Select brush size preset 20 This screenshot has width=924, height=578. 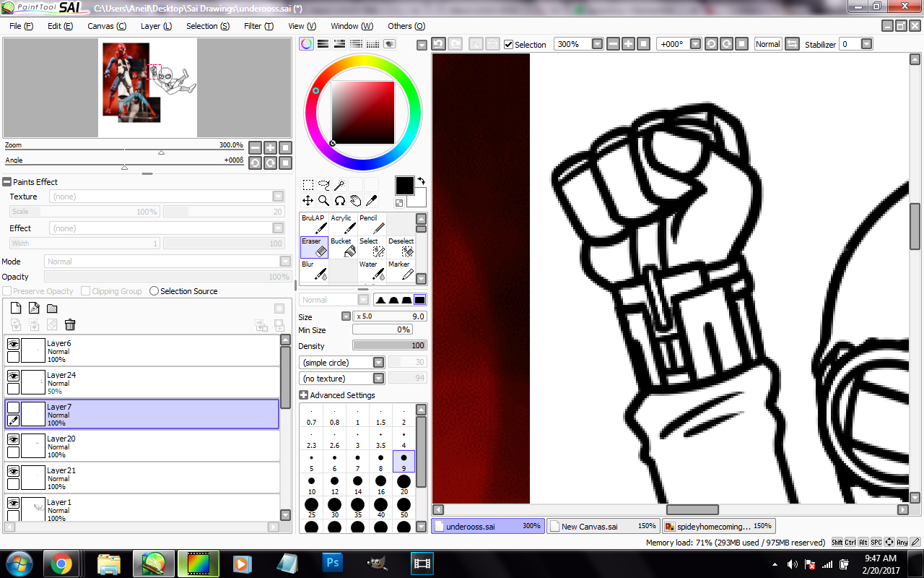(404, 484)
